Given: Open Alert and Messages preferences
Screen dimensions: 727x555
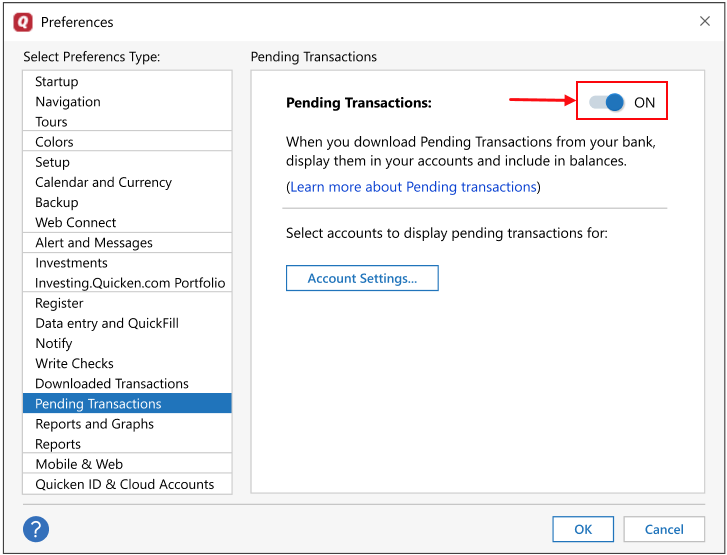Looking at the screenshot, I should [94, 243].
